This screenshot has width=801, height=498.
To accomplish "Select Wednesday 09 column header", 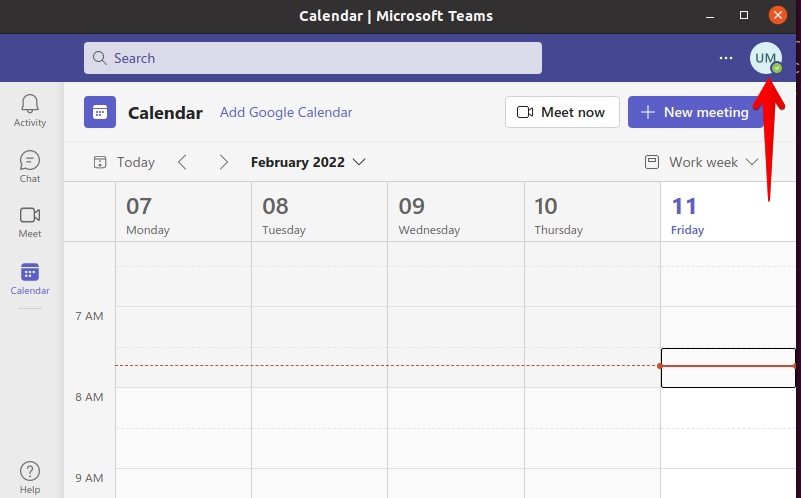I will [456, 211].
